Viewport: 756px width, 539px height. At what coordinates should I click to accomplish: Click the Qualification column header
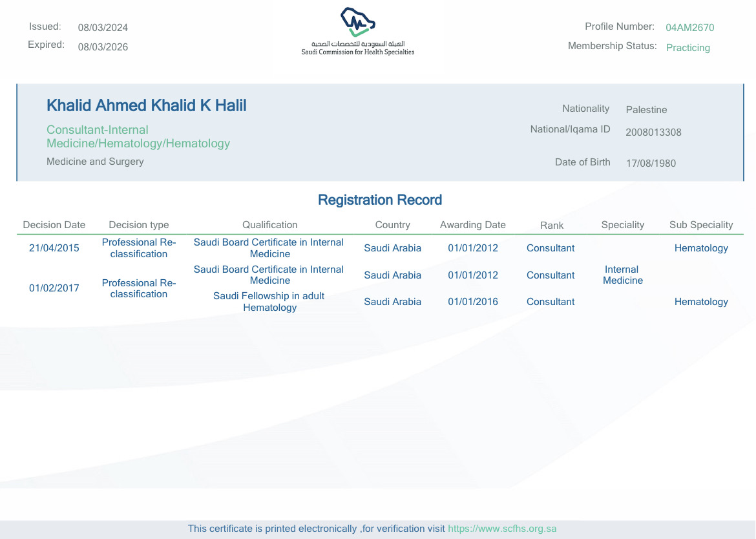click(269, 225)
